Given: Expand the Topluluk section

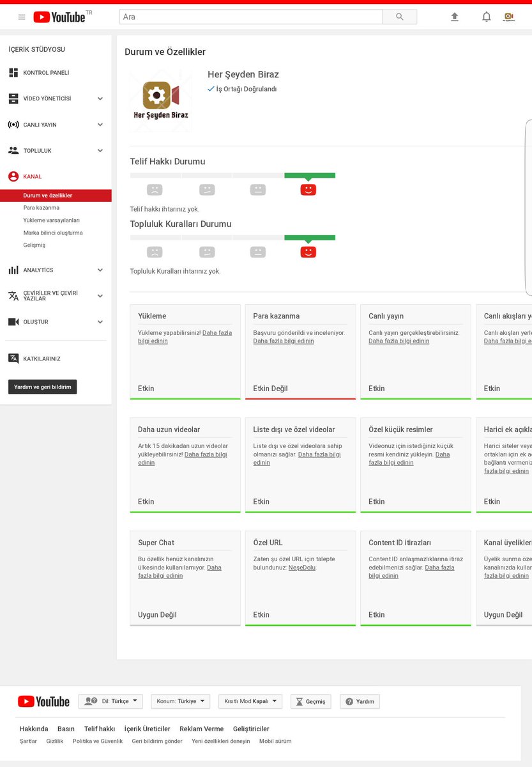Looking at the screenshot, I should 100,151.
